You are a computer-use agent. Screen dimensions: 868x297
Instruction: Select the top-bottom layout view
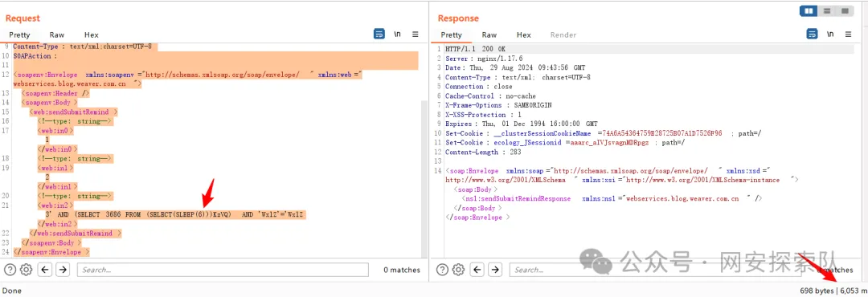tap(826, 10)
